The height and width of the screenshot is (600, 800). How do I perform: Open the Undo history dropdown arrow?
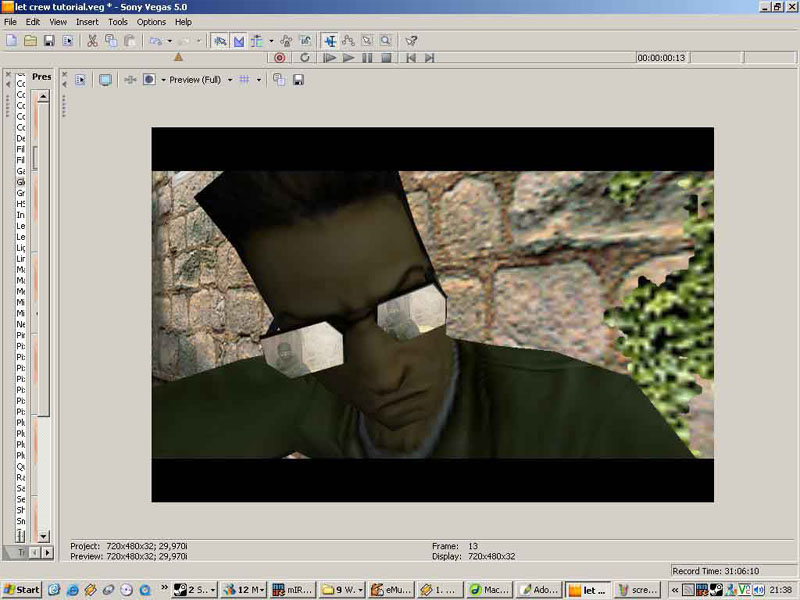(169, 41)
